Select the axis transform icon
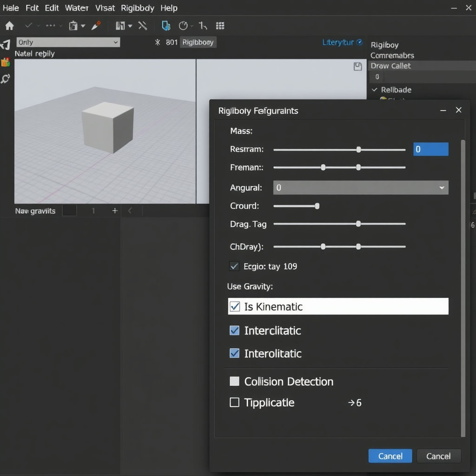Image resolution: width=476 pixels, height=476 pixels. (203, 26)
